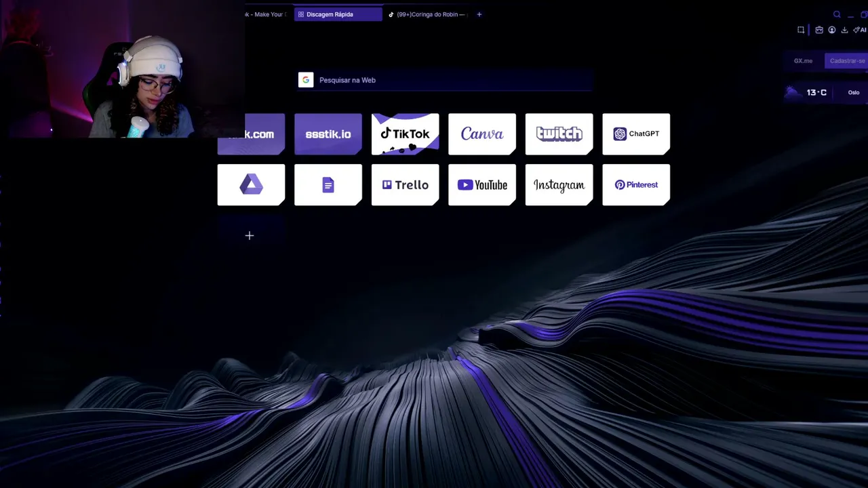Open the Instagram speed dial tile
Image resolution: width=868 pixels, height=488 pixels.
(559, 185)
